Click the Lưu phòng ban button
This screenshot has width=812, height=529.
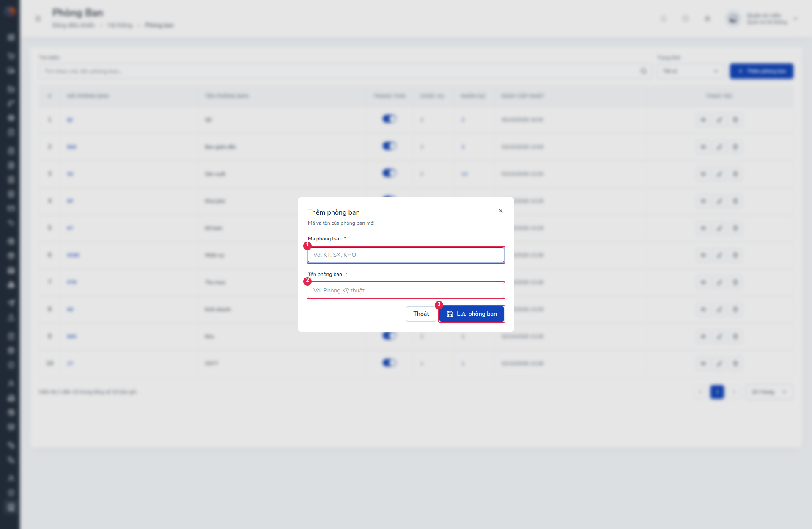pos(472,314)
